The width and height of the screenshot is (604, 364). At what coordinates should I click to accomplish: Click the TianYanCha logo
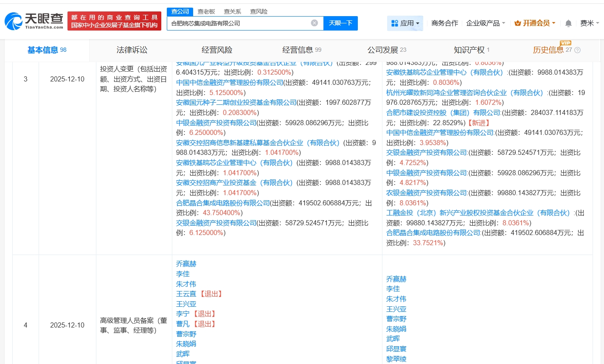point(34,21)
